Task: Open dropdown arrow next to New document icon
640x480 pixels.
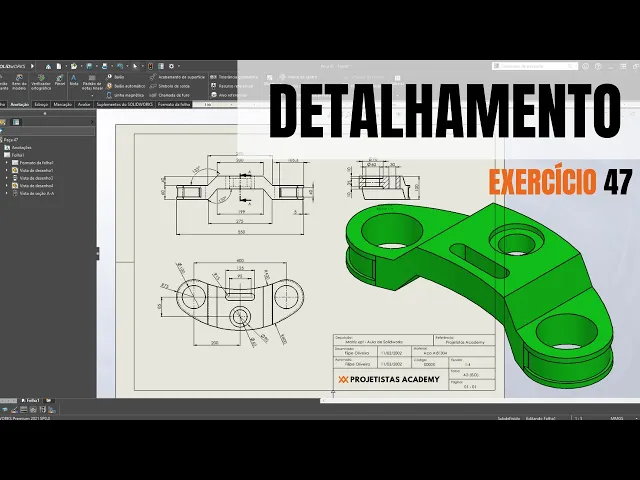Action: 65,66
